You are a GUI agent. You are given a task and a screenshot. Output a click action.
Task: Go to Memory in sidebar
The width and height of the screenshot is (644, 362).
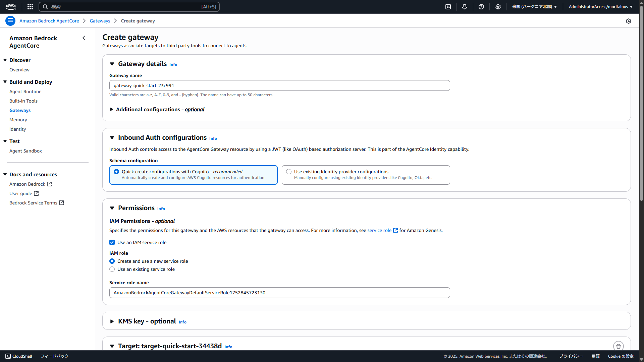click(x=18, y=120)
